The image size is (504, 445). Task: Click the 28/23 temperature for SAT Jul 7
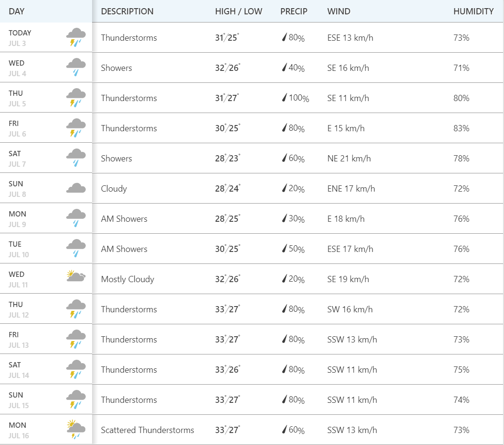tap(228, 158)
